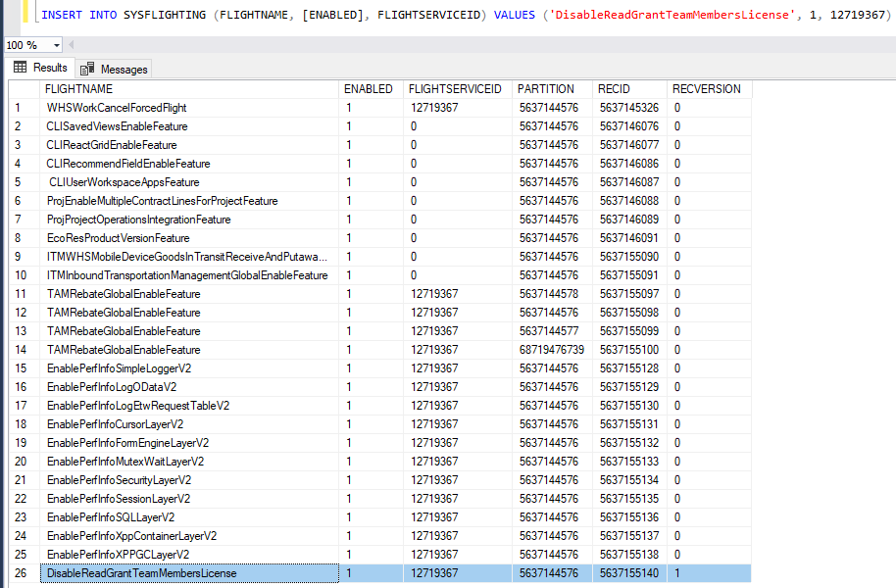Select row header number 1

[x=24, y=108]
